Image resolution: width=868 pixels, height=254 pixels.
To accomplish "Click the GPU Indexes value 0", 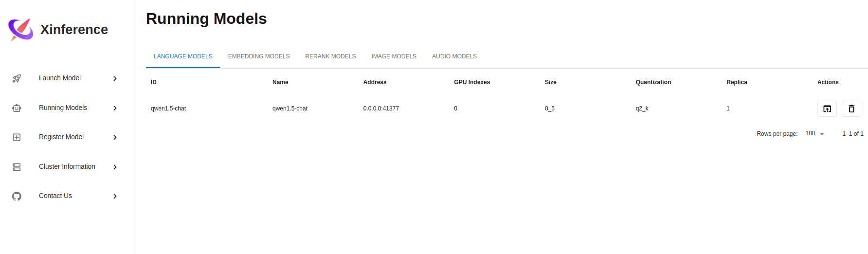I will pos(456,109).
